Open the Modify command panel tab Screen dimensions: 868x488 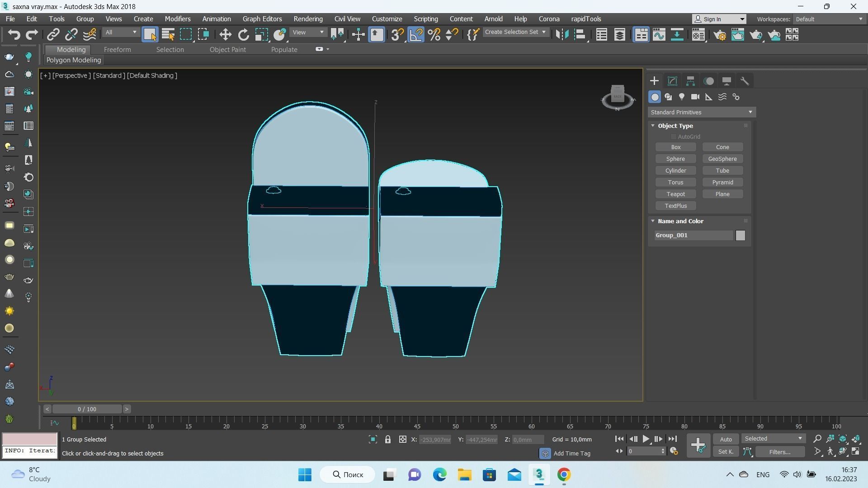pyautogui.click(x=672, y=81)
